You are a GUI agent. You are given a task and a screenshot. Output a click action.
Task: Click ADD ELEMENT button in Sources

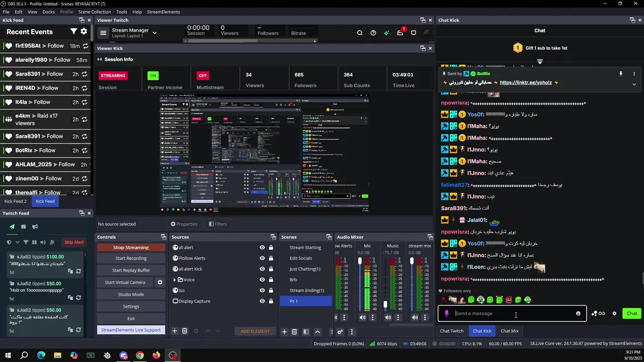(255, 331)
